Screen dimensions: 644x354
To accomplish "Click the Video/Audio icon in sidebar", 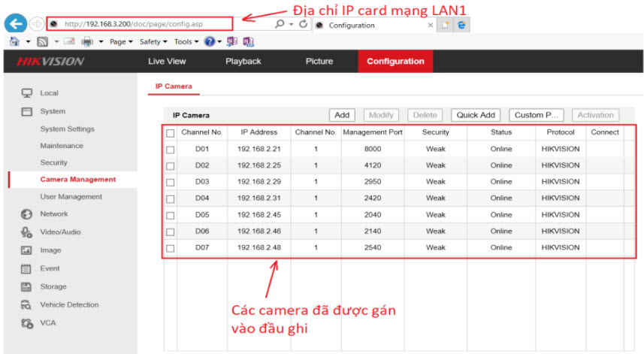I will pyautogui.click(x=26, y=232).
